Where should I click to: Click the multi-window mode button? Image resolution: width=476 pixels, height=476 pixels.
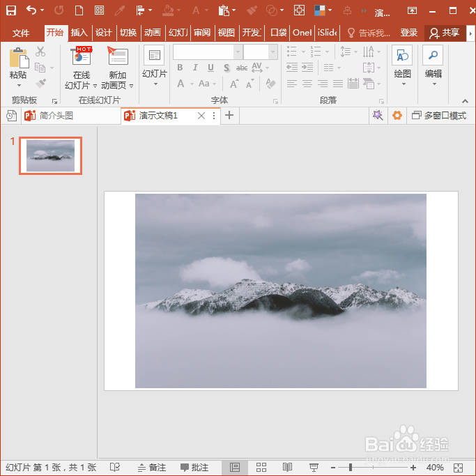439,116
